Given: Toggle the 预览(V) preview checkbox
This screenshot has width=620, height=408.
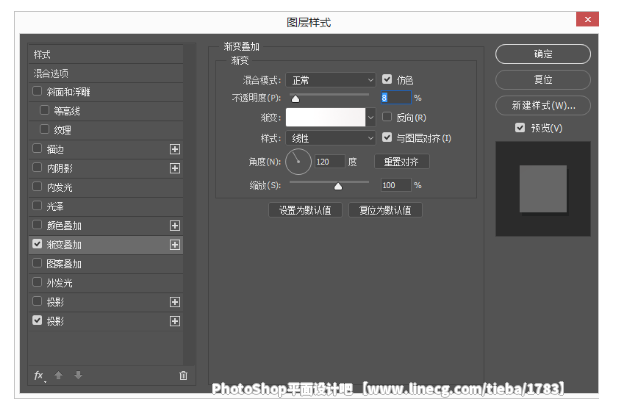Looking at the screenshot, I should (x=520, y=128).
